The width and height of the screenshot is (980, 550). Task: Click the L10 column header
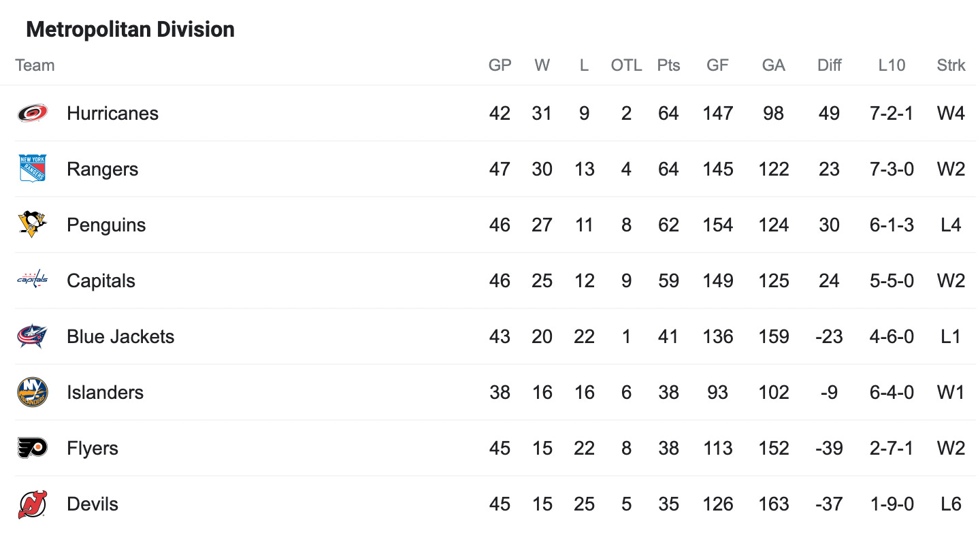tap(892, 65)
